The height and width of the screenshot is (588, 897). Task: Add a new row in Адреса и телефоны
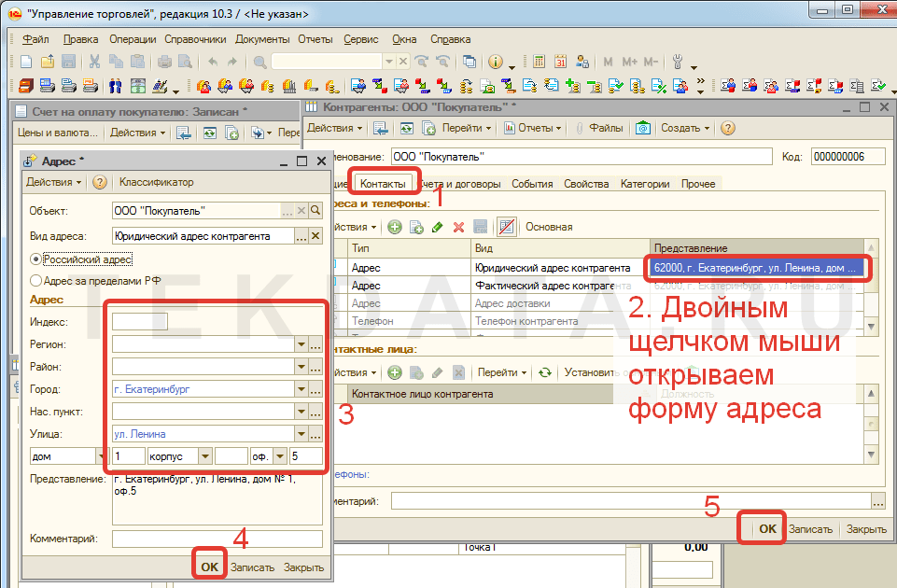click(394, 227)
